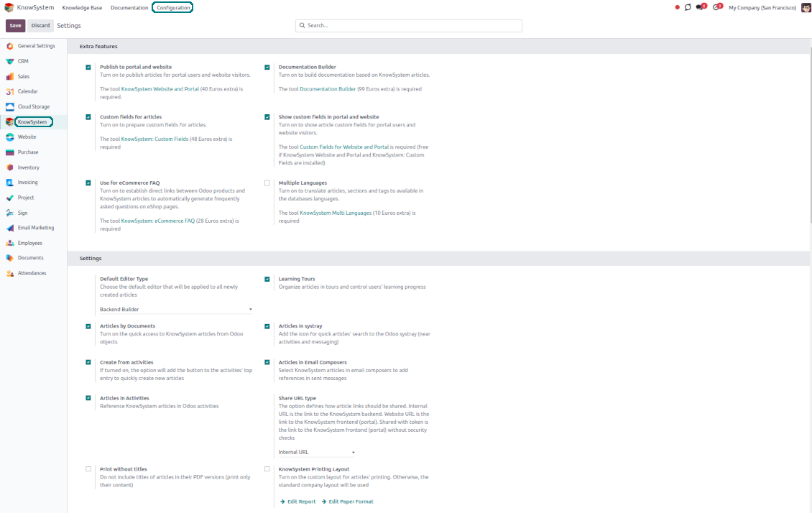Screen dimensions: 812x513
Task: Disable the Documentation Builder checkbox
Action: [267, 68]
